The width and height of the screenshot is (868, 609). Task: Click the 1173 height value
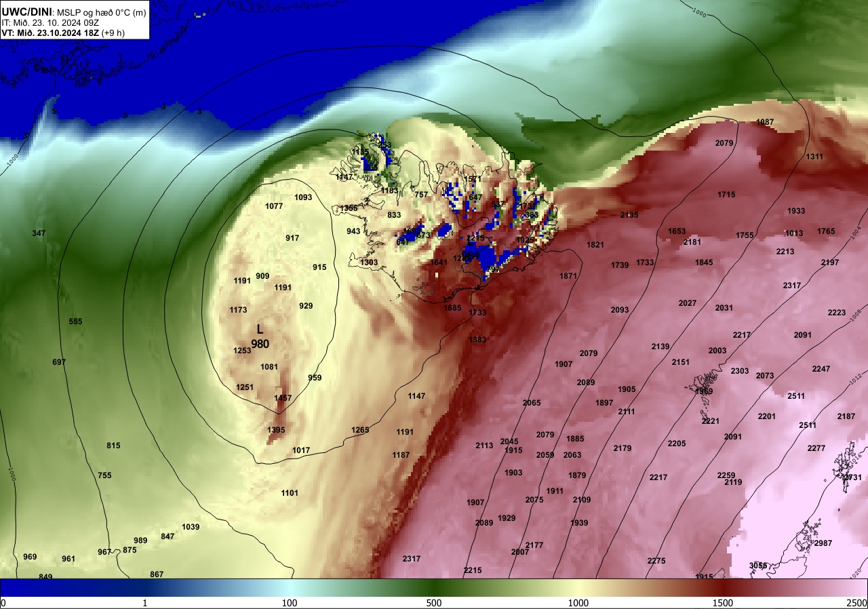point(238,310)
